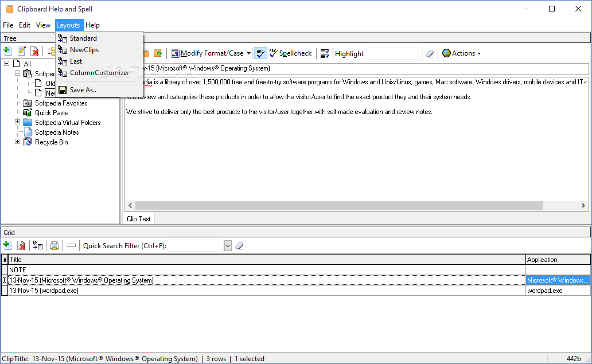
Task: Click the Layouts menu header
Action: [68, 25]
